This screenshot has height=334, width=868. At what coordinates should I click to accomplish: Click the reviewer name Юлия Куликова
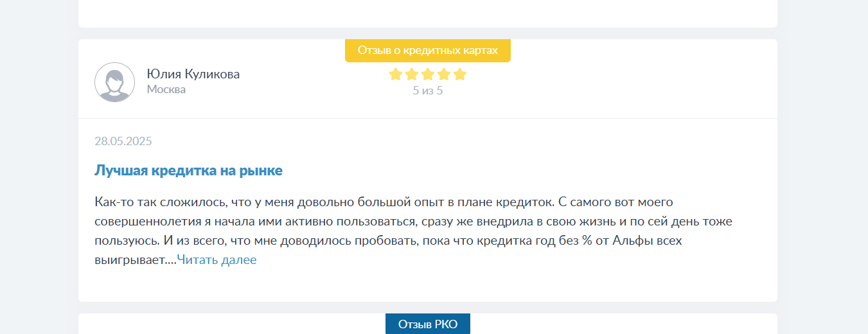click(193, 74)
